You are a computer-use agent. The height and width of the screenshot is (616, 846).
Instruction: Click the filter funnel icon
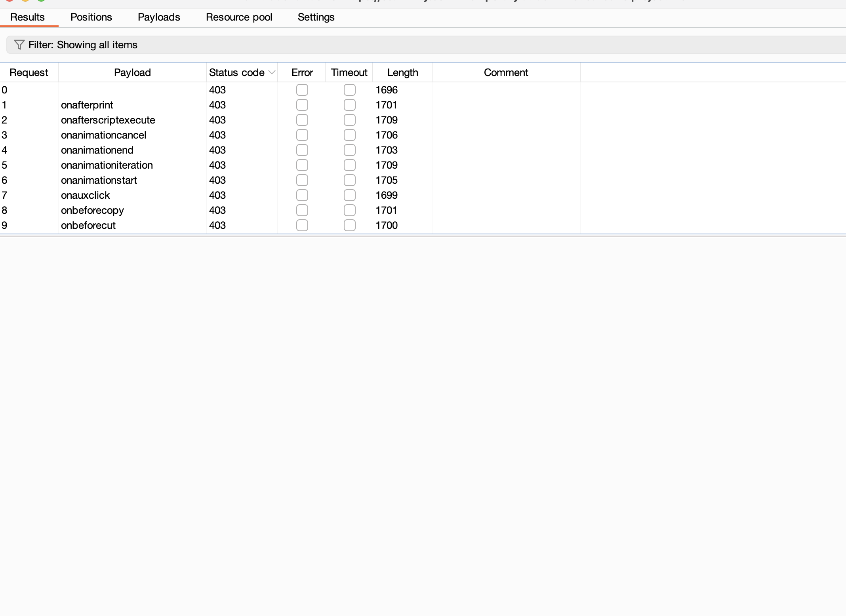pyautogui.click(x=19, y=45)
